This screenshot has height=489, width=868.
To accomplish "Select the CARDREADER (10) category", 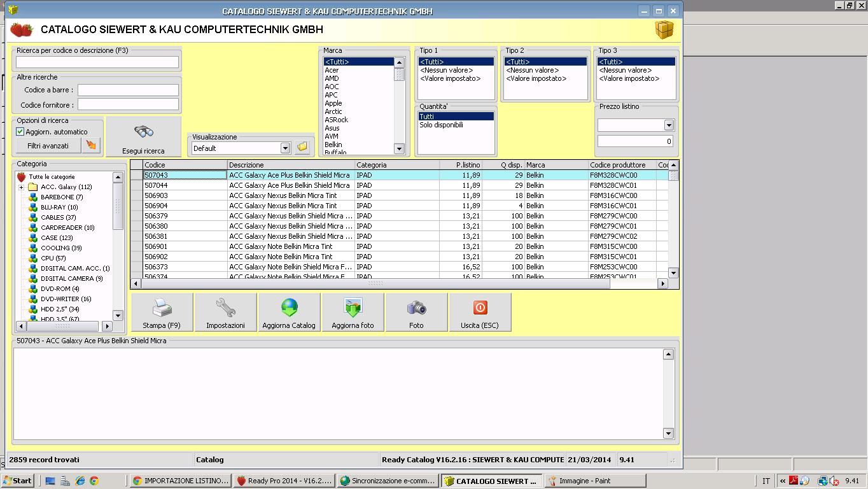I will (x=67, y=228).
